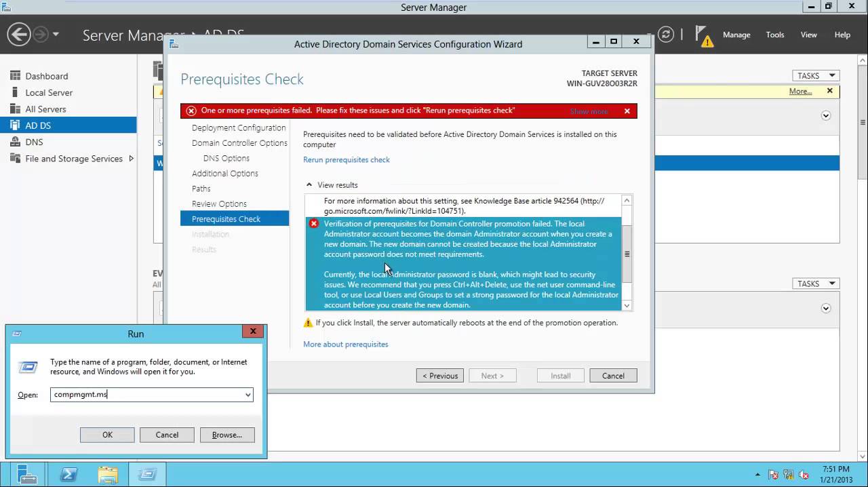The image size is (868, 487).
Task: Open More about prerequisites link
Action: 346,345
